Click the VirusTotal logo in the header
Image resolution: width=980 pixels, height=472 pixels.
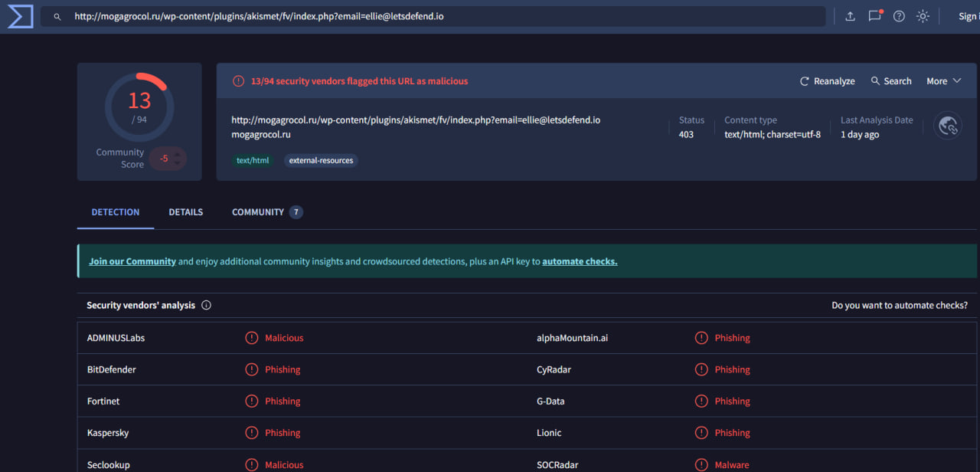pyautogui.click(x=20, y=16)
